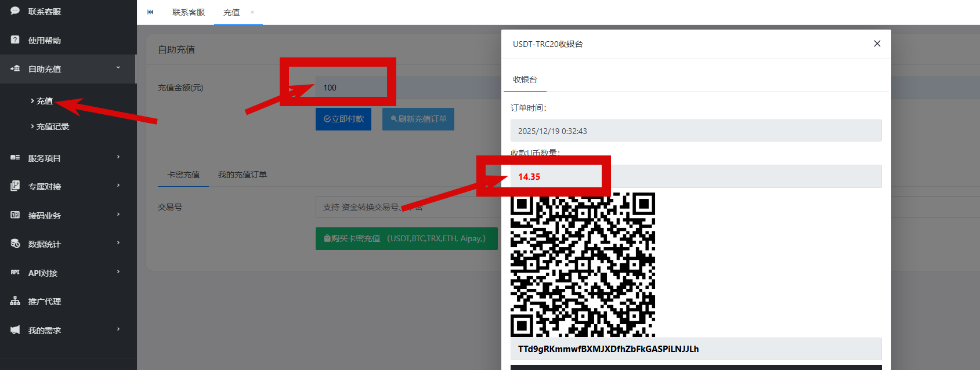
Task: Expand the 我的需求 menu arrow
Action: tap(118, 329)
